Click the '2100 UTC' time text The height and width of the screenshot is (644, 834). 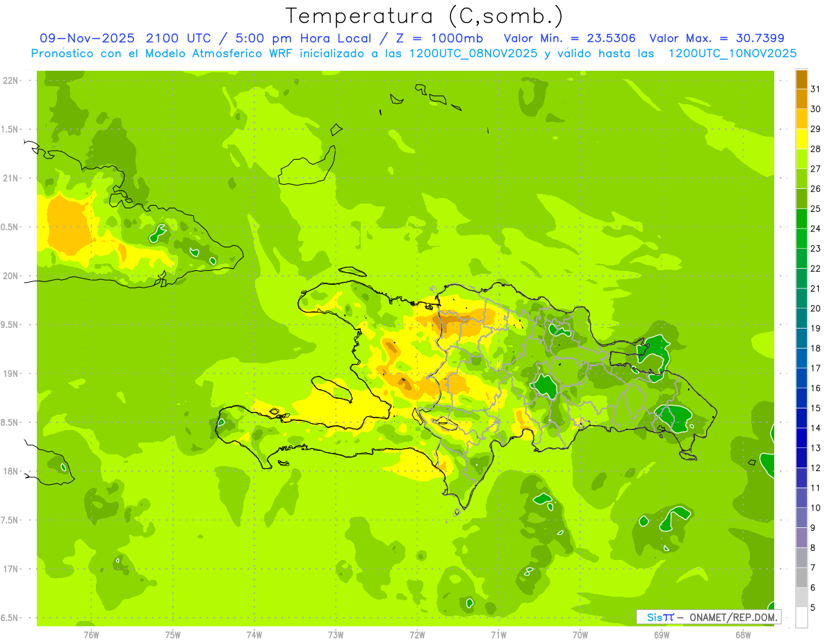179,38
